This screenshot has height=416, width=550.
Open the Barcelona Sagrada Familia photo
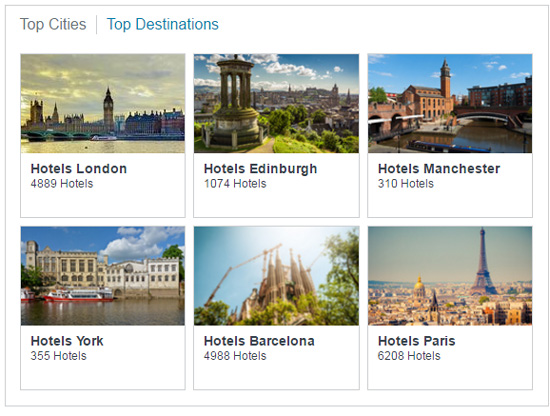pyautogui.click(x=276, y=276)
